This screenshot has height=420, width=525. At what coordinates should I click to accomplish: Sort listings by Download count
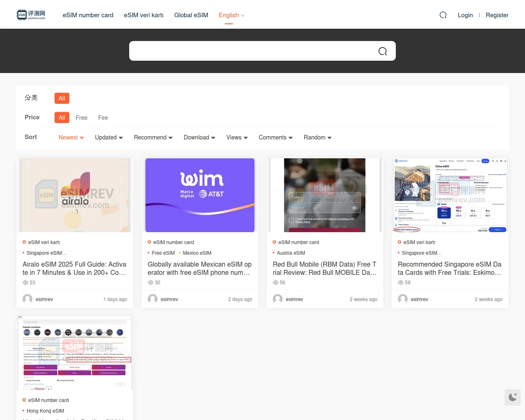tap(199, 137)
